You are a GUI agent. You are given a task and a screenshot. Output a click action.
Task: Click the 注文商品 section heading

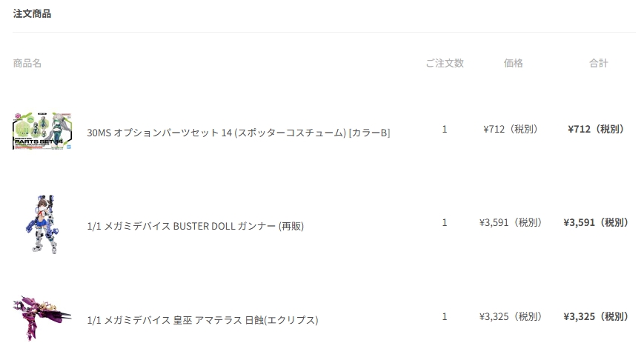32,13
